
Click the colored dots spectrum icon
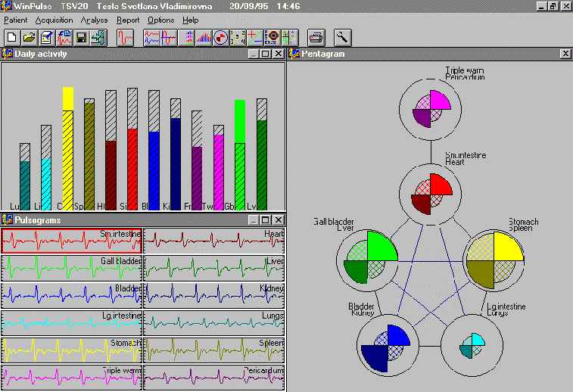186,37
